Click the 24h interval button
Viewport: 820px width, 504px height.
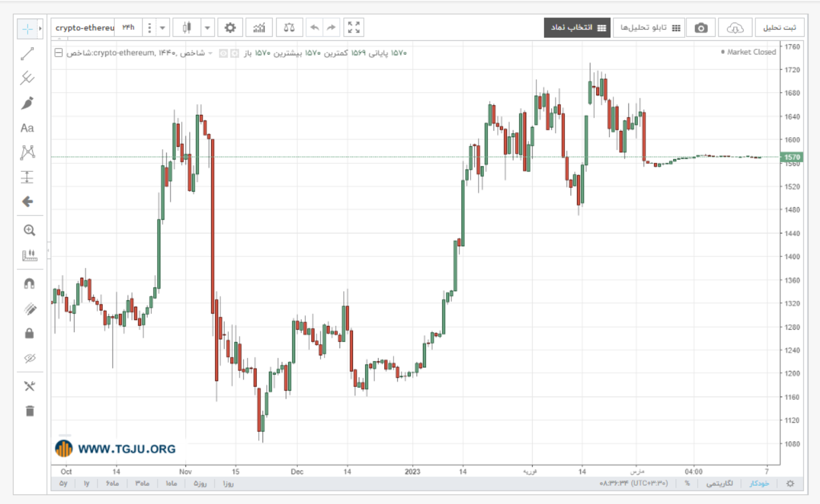[129, 28]
